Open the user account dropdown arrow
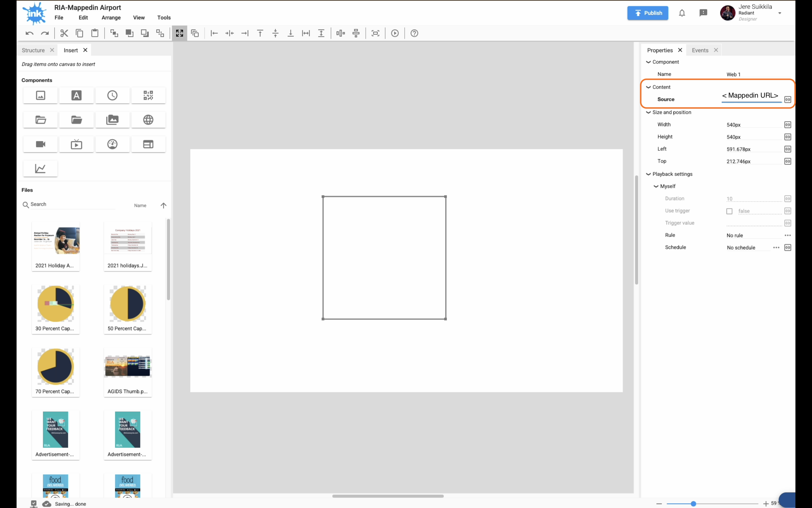 (779, 13)
